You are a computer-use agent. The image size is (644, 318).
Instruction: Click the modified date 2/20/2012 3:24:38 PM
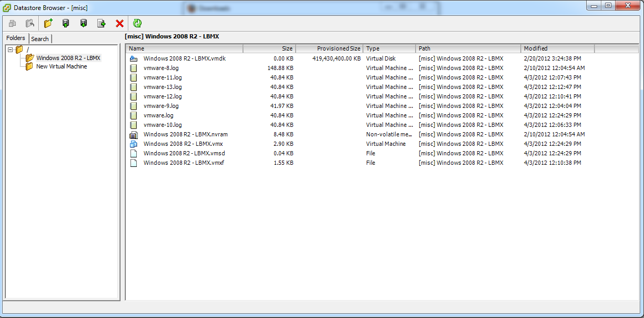(x=552, y=58)
